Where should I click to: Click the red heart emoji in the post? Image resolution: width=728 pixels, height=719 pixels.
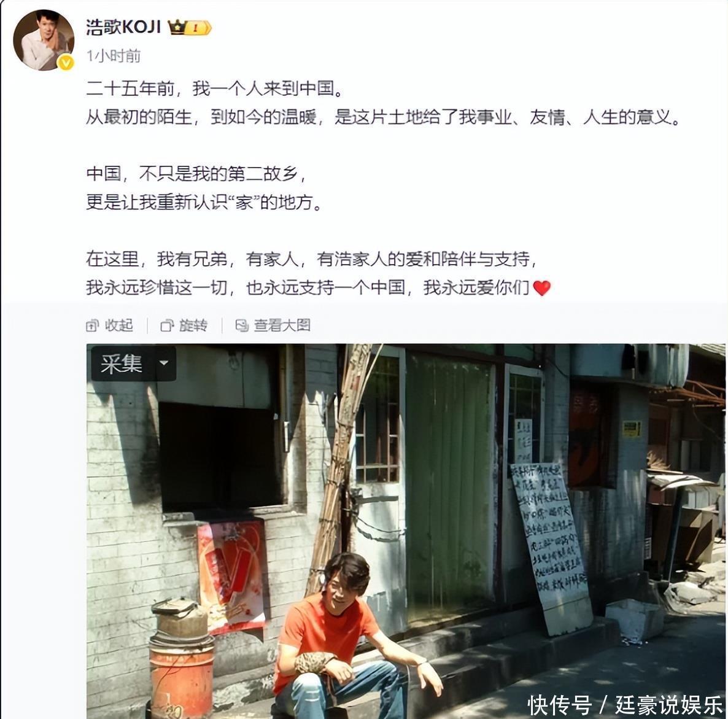(x=541, y=288)
